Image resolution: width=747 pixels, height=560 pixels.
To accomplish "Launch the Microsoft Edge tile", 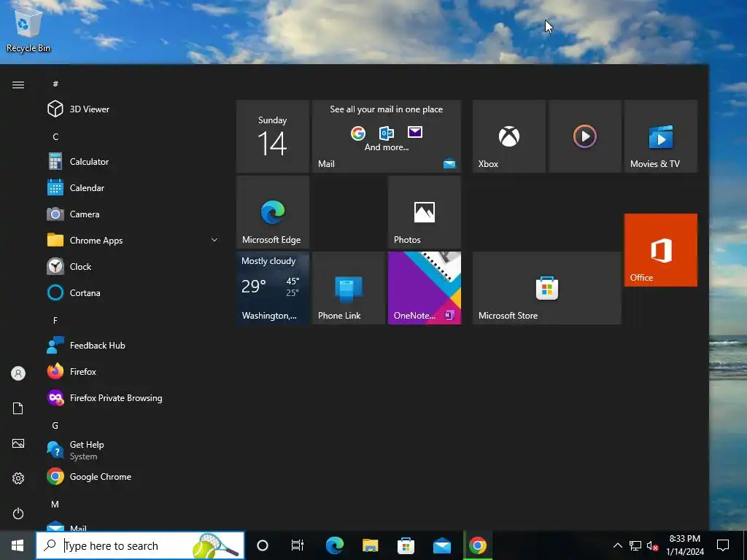I will (273, 212).
